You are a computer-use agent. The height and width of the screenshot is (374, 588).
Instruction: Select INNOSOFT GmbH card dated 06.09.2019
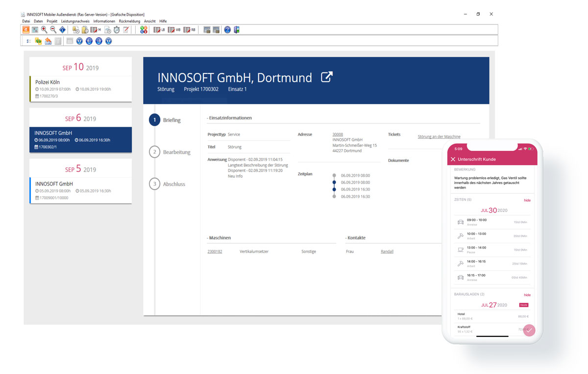[x=80, y=140]
